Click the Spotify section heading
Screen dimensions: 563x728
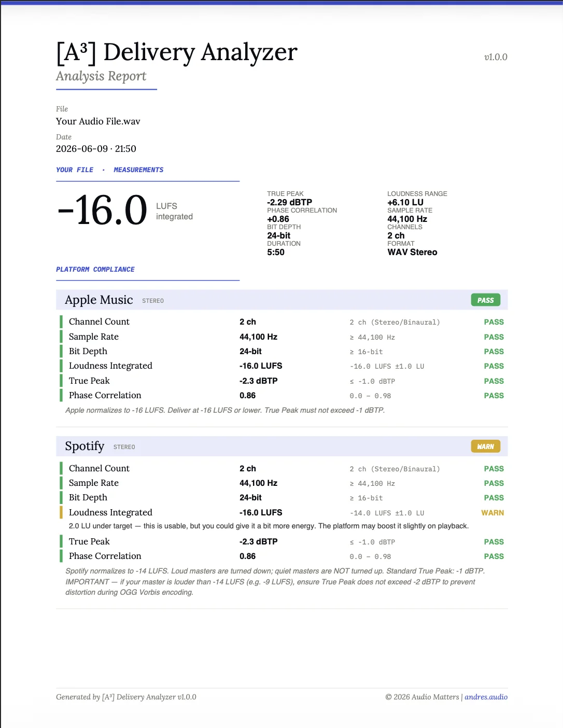85,446
